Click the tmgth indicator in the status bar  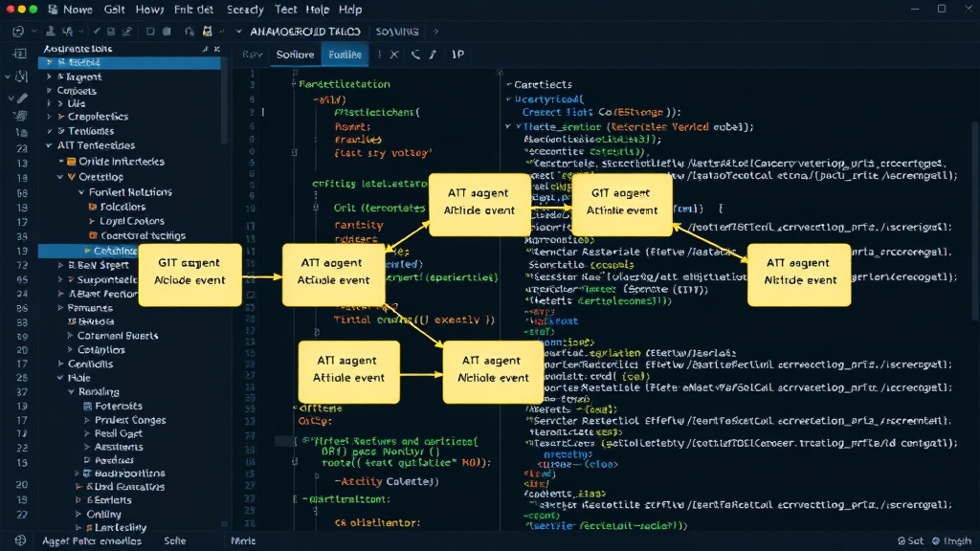click(952, 541)
